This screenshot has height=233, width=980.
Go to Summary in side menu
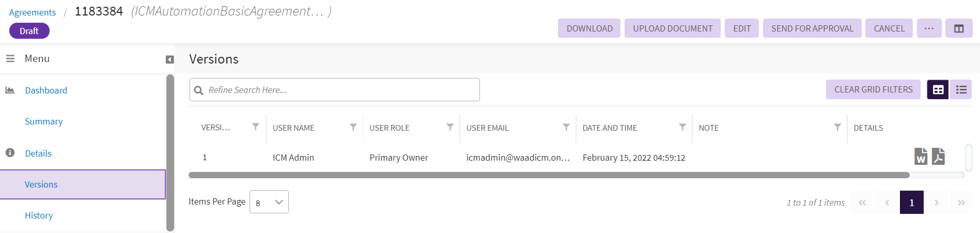(43, 121)
